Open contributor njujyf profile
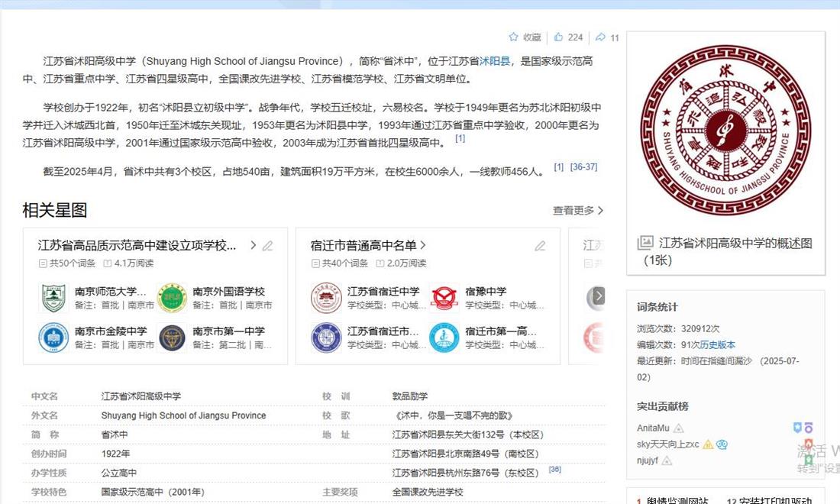Viewport: 840px width, 504px height. point(647,460)
